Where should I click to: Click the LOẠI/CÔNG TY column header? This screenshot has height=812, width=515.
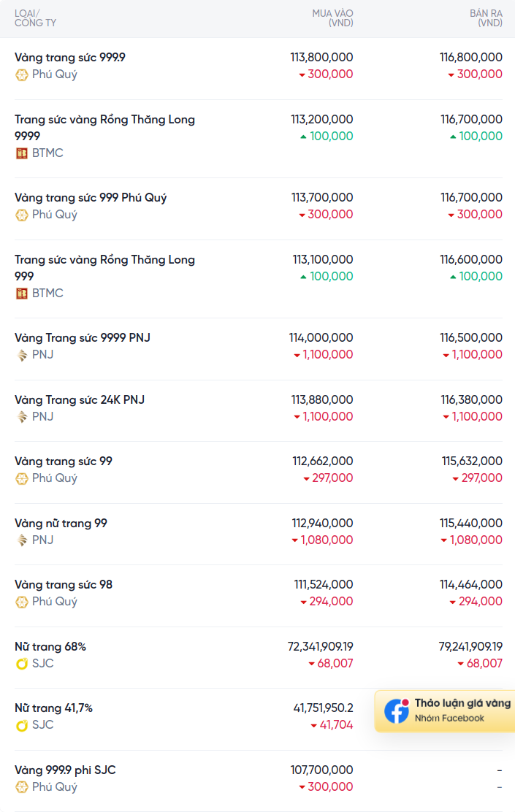click(x=35, y=18)
